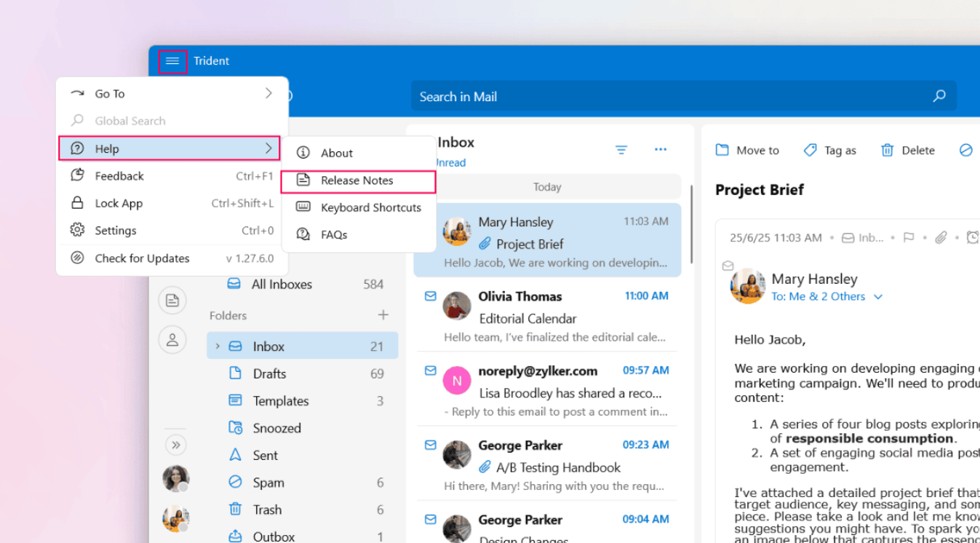Click the Delete trash icon in the toolbar
Screen dimensions: 980x543
887,150
